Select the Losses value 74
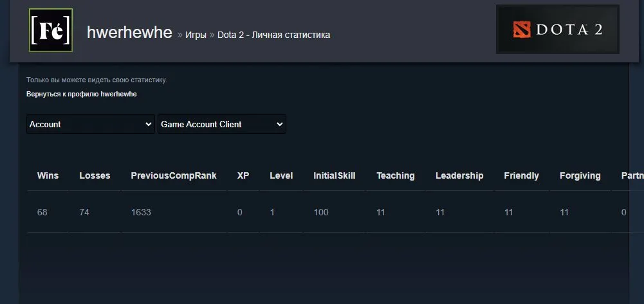644x304 pixels. point(84,212)
